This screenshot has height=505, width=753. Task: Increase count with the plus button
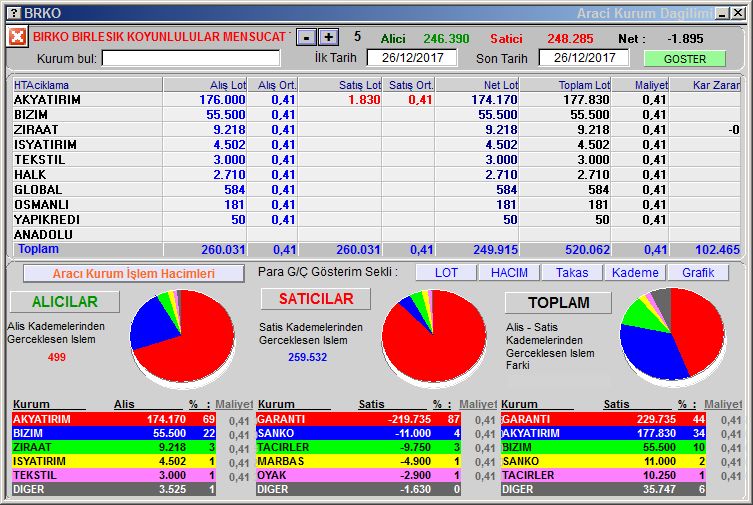pyautogui.click(x=328, y=37)
